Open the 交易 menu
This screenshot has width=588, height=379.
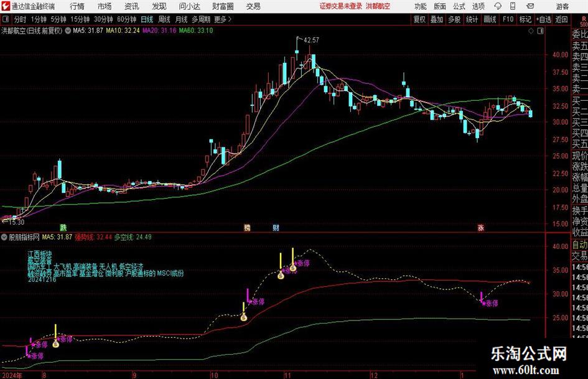tap(253, 6)
